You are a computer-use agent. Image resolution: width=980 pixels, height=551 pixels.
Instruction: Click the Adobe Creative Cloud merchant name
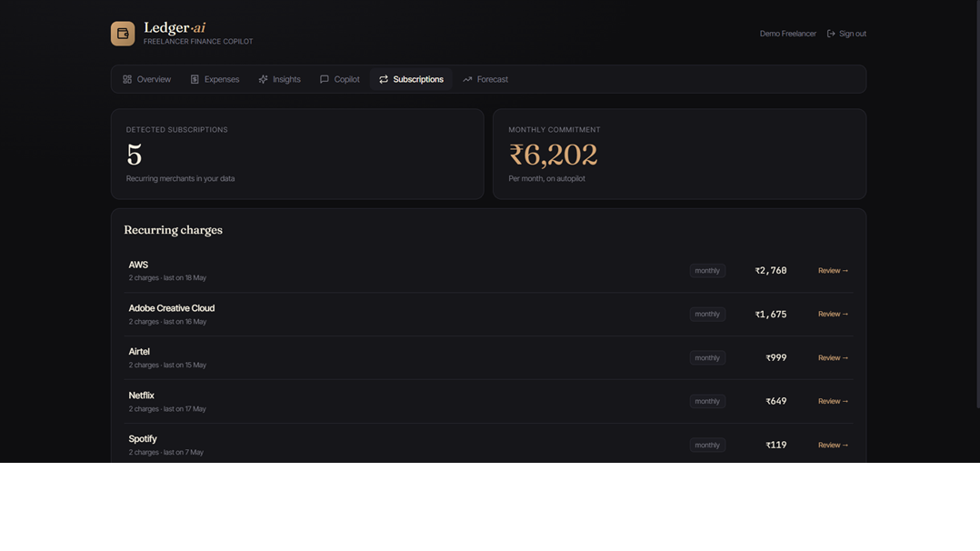pos(171,308)
